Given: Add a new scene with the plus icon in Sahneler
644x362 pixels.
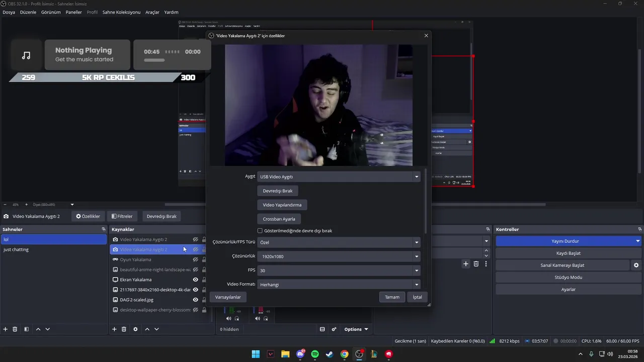Looking at the screenshot, I should 6,329.
